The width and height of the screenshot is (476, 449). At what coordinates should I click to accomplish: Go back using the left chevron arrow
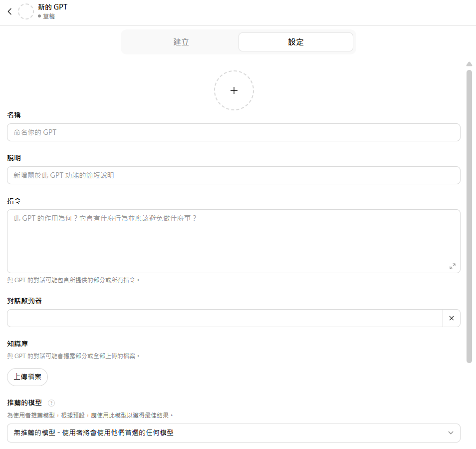click(x=9, y=11)
